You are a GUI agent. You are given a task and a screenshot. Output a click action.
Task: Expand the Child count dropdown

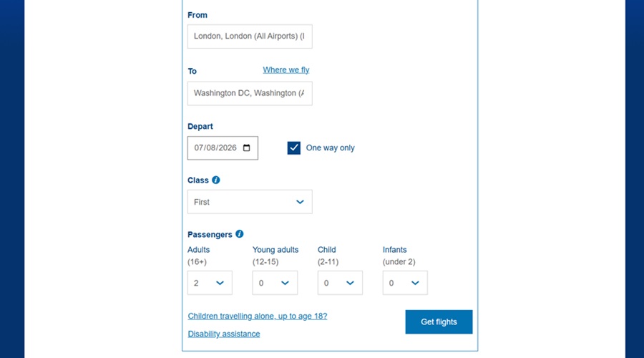tap(340, 283)
